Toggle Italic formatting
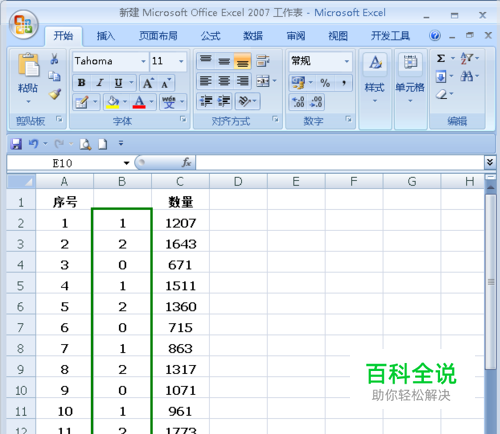 pos(100,83)
